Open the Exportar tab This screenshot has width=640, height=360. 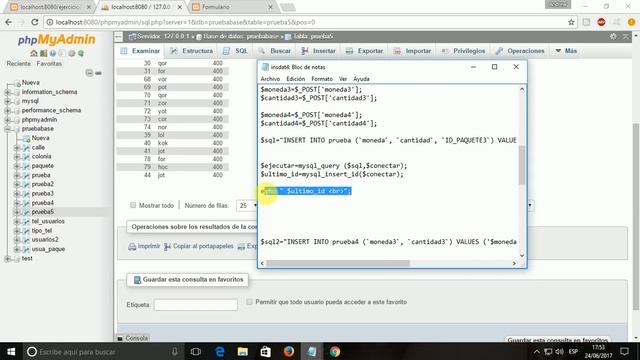coord(364,51)
